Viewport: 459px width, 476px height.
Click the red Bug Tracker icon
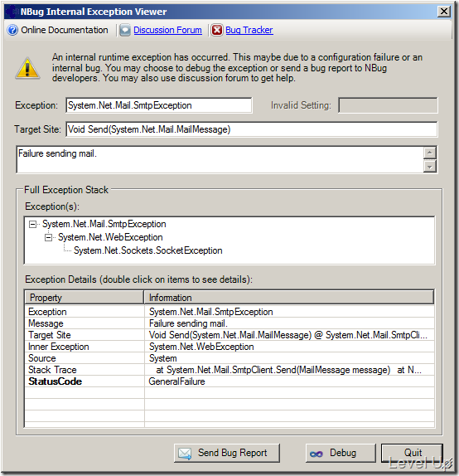click(x=217, y=31)
